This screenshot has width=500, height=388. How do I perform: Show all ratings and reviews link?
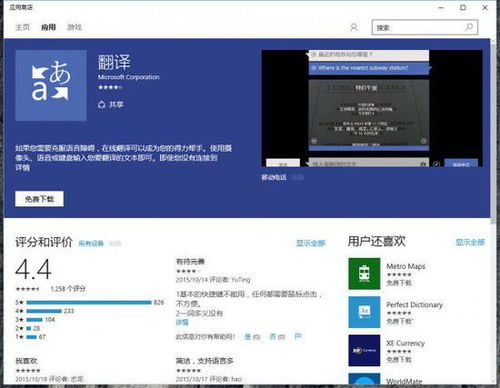[x=311, y=243]
